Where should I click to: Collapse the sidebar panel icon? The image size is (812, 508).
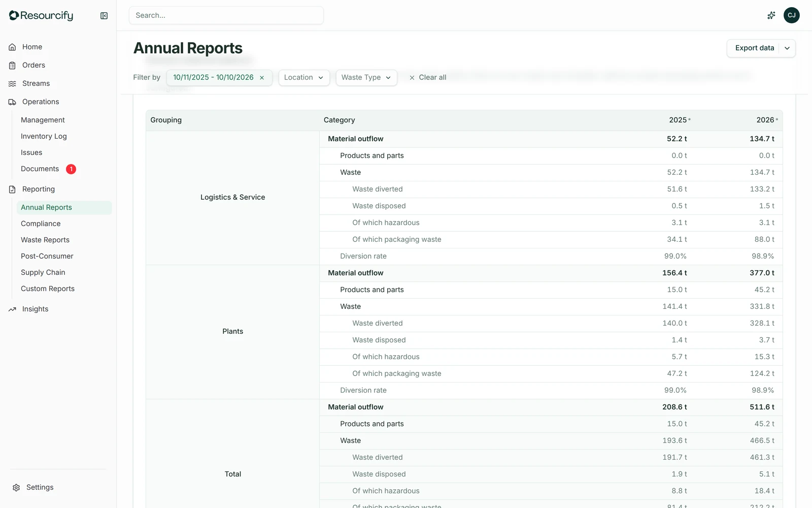(104, 16)
